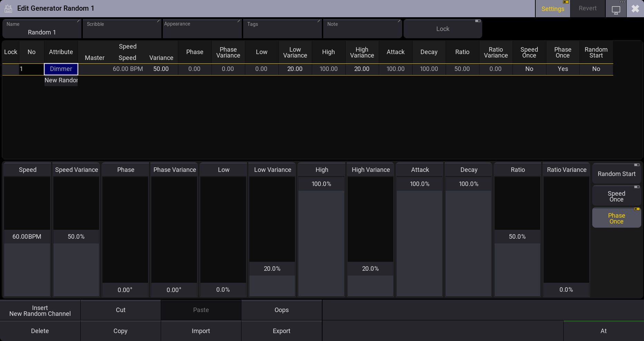
Task: Click the monitor display icon in title bar
Action: pos(616,9)
